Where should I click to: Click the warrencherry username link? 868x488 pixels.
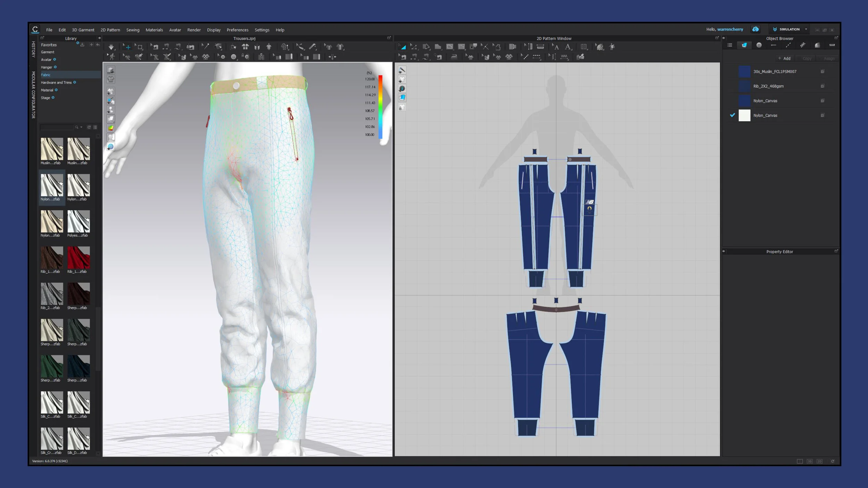click(x=730, y=30)
